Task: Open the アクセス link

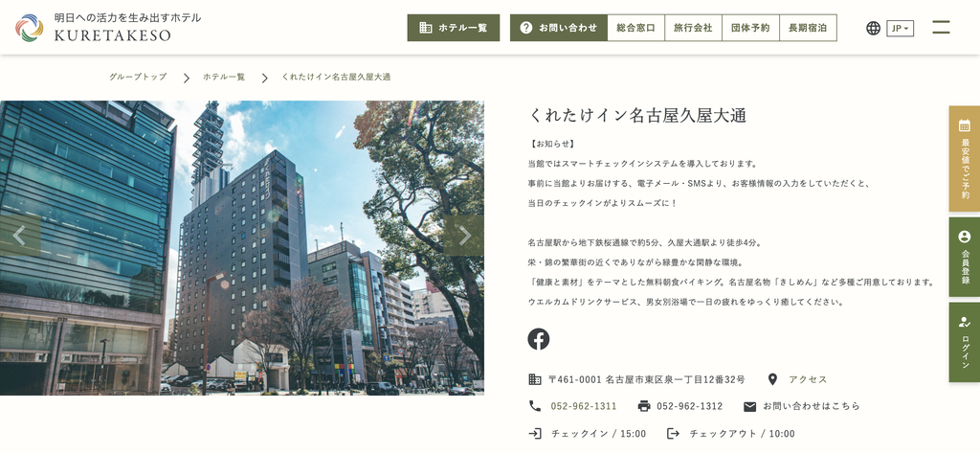Action: point(808,379)
